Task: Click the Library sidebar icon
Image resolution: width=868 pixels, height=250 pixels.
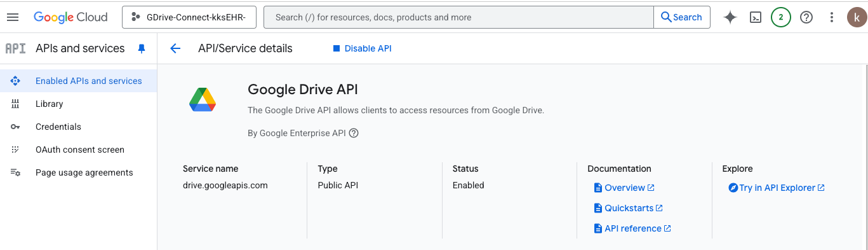Action: pyautogui.click(x=15, y=104)
